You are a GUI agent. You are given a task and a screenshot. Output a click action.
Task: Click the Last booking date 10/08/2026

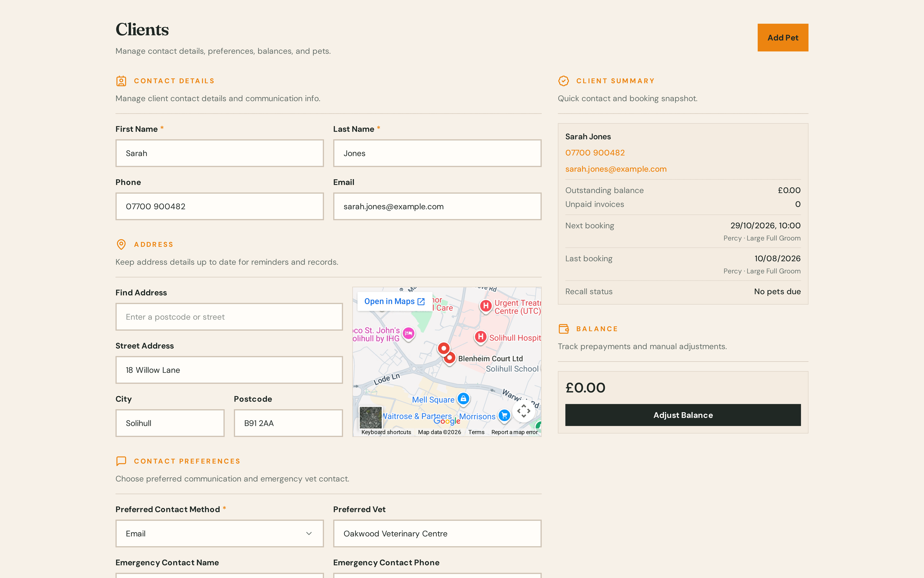(777, 258)
